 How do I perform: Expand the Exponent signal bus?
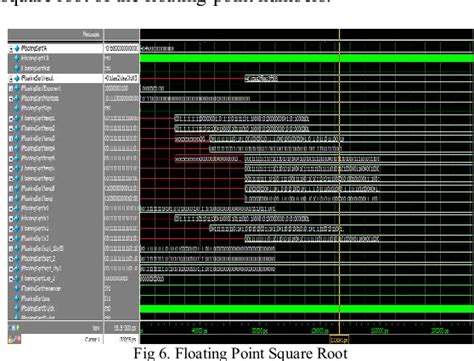tap(11, 89)
